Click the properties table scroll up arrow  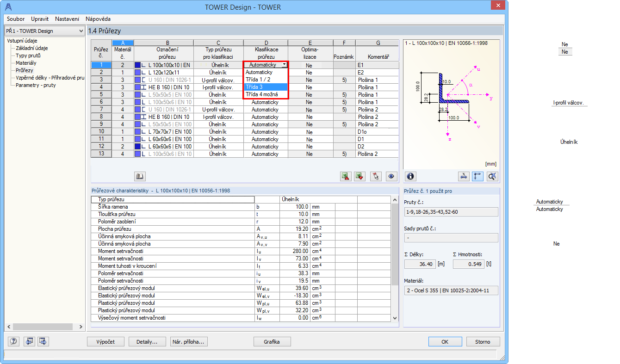pos(395,199)
